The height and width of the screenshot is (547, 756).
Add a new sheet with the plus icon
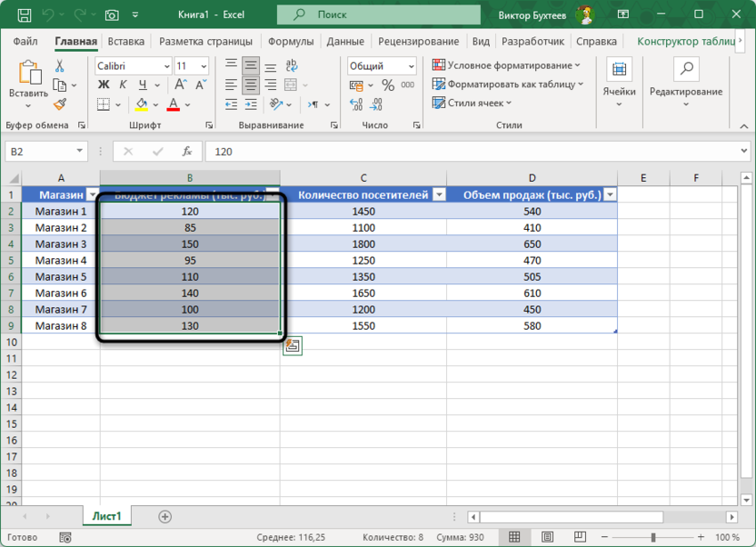pyautogui.click(x=164, y=516)
